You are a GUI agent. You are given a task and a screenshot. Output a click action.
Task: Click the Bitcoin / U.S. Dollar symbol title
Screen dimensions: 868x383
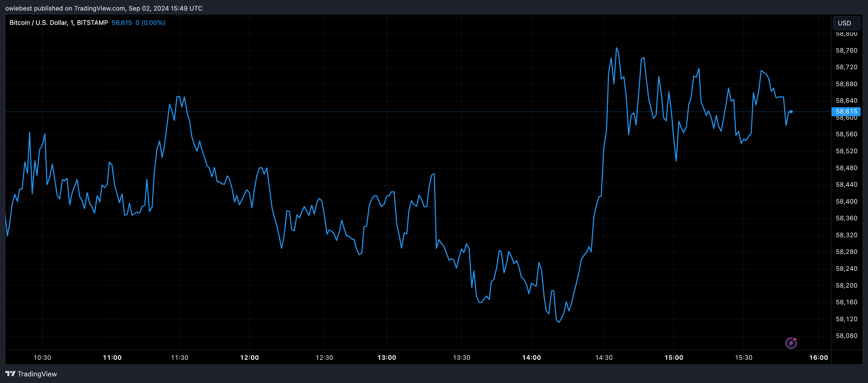(x=59, y=22)
